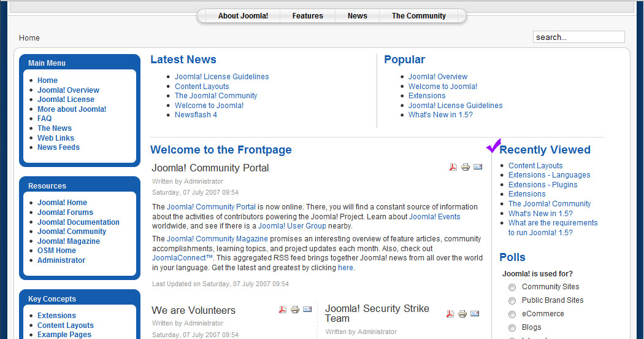Open Web Links in the Main Menu
This screenshot has width=644, height=339.
pyautogui.click(x=55, y=138)
